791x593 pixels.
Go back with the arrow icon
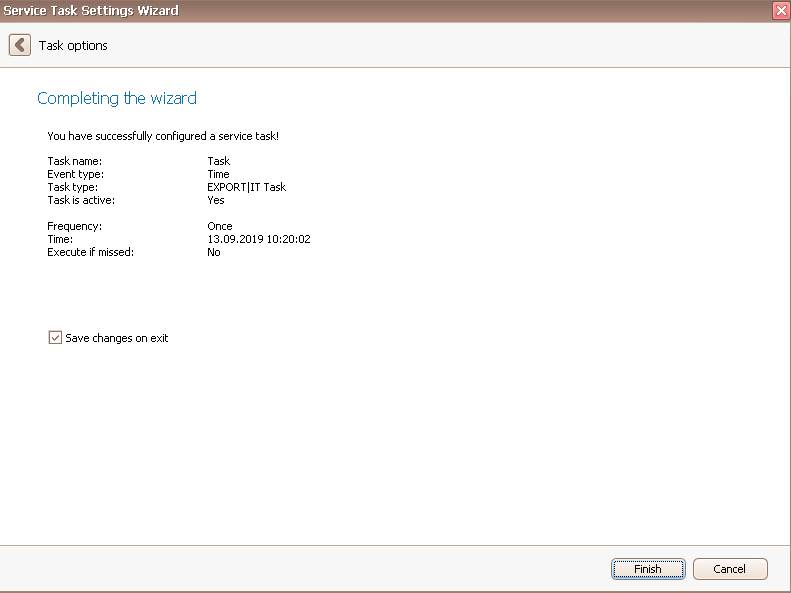20,45
